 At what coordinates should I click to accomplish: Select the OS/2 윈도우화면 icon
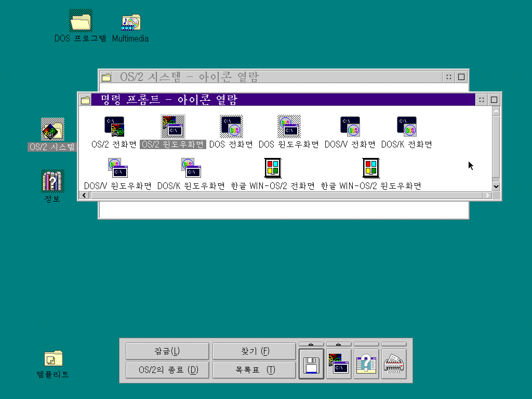[x=173, y=127]
